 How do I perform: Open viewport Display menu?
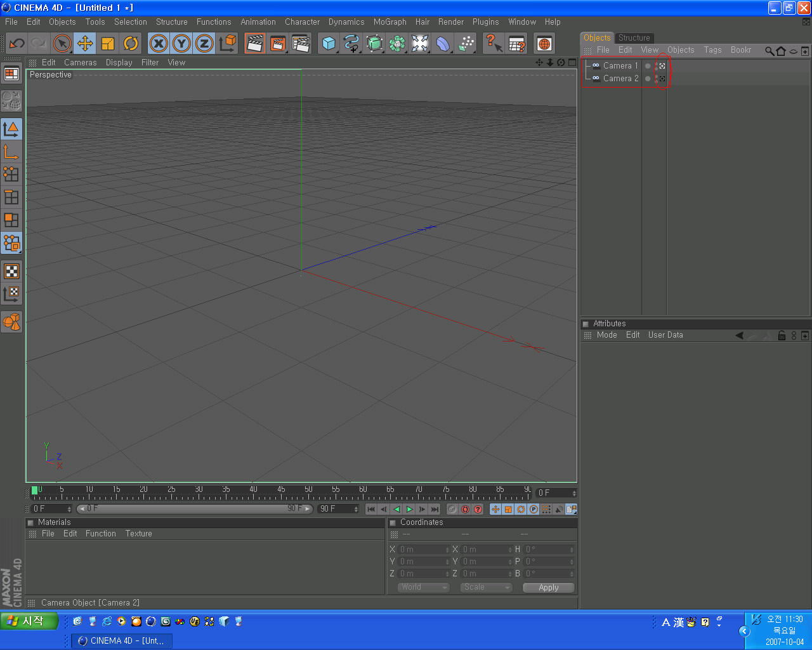pos(119,63)
